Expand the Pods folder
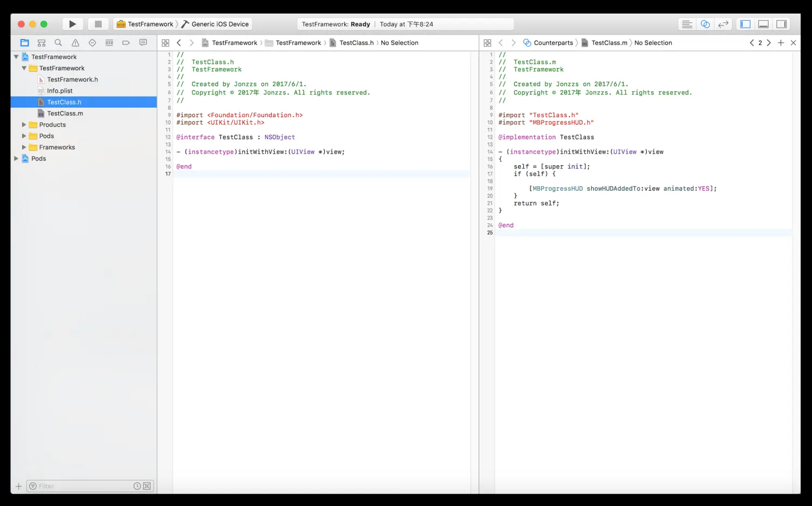This screenshot has height=506, width=812. pos(24,136)
